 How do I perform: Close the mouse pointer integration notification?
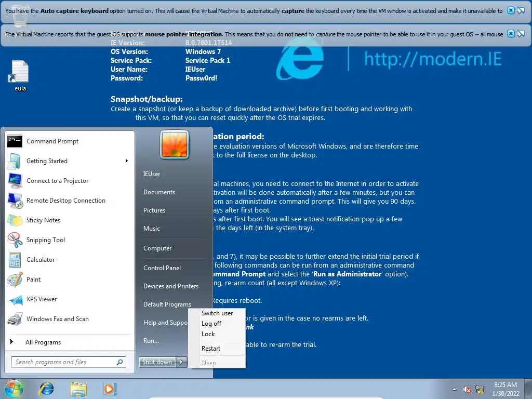[511, 34]
